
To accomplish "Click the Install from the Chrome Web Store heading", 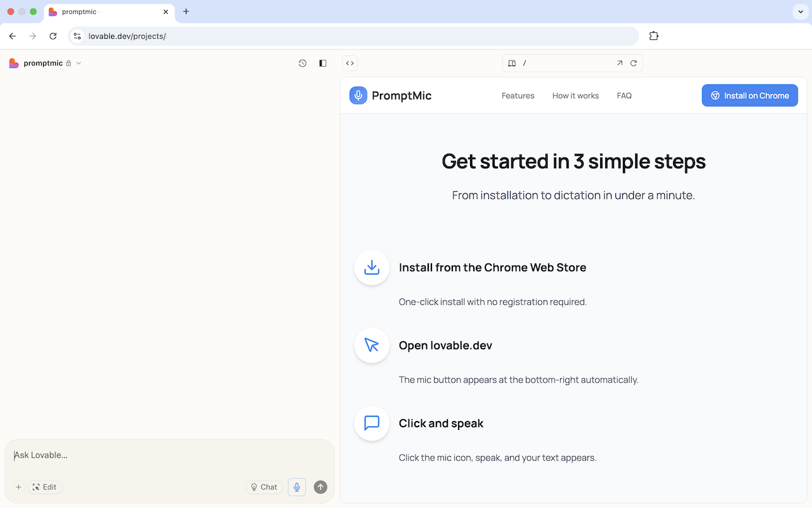I will pyautogui.click(x=492, y=267).
